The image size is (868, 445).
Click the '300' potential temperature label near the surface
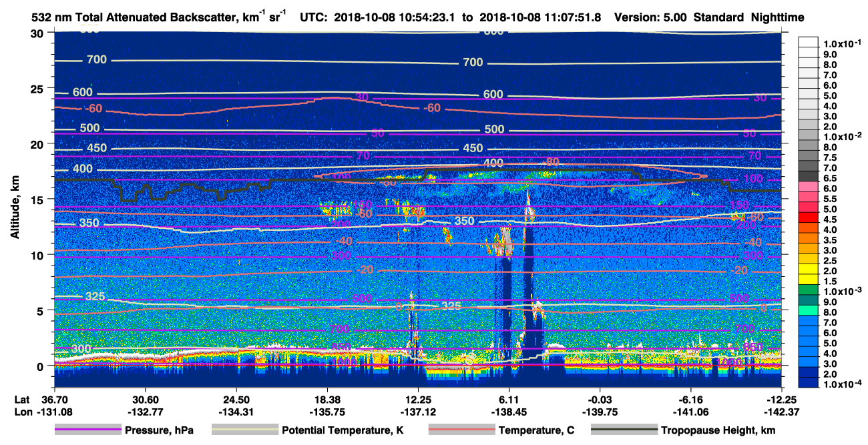[81, 349]
